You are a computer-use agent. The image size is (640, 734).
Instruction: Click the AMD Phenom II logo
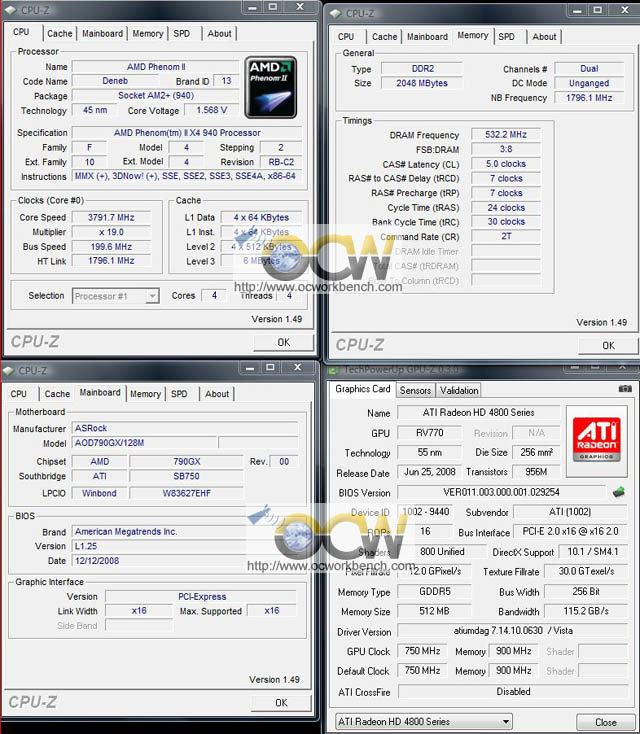click(x=271, y=87)
